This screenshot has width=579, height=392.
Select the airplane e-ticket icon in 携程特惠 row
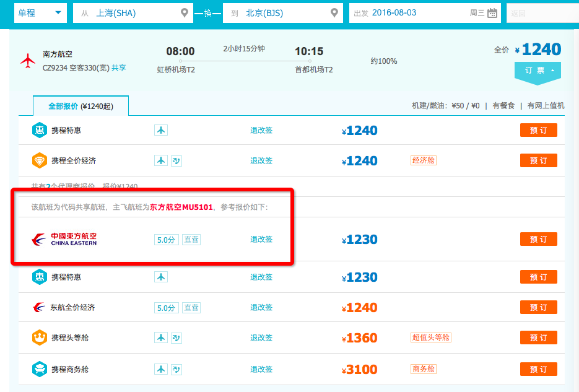click(161, 130)
